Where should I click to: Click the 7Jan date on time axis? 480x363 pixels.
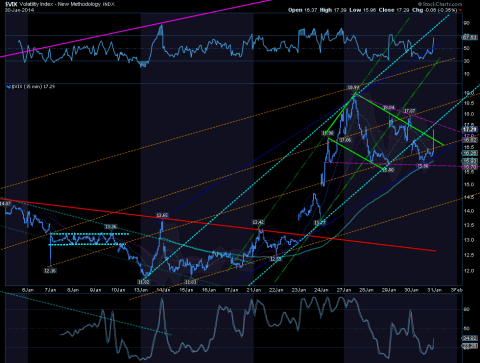tap(50, 290)
